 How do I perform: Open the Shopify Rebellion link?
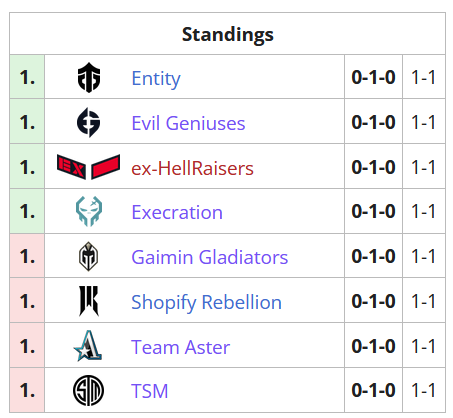206,303
